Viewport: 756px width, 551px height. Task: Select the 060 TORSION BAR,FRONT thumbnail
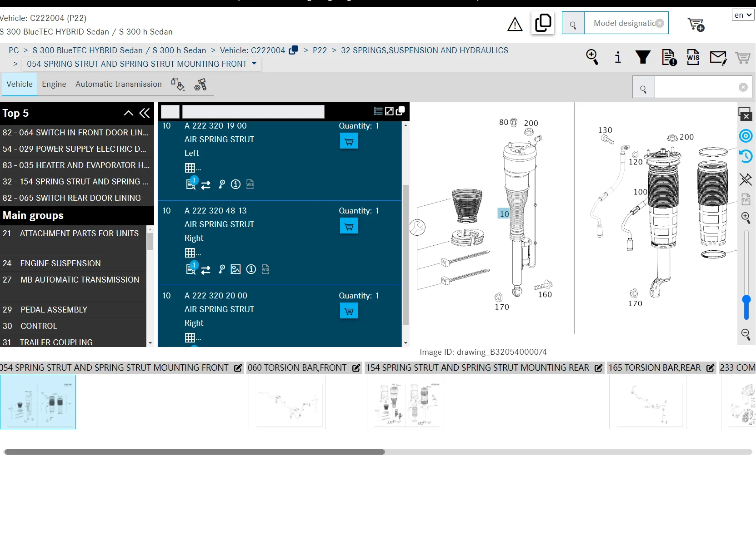click(287, 402)
